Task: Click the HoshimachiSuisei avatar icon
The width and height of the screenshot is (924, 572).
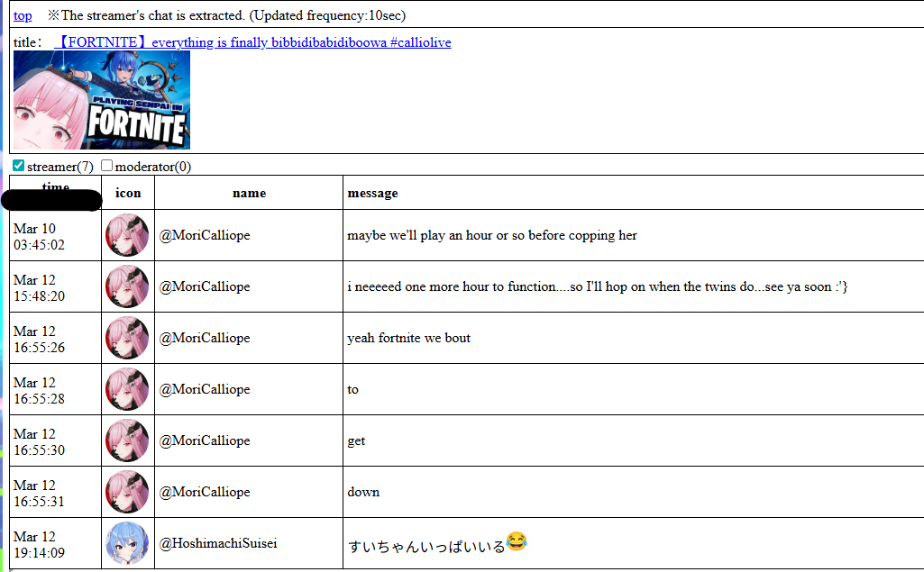Action: pyautogui.click(x=127, y=543)
